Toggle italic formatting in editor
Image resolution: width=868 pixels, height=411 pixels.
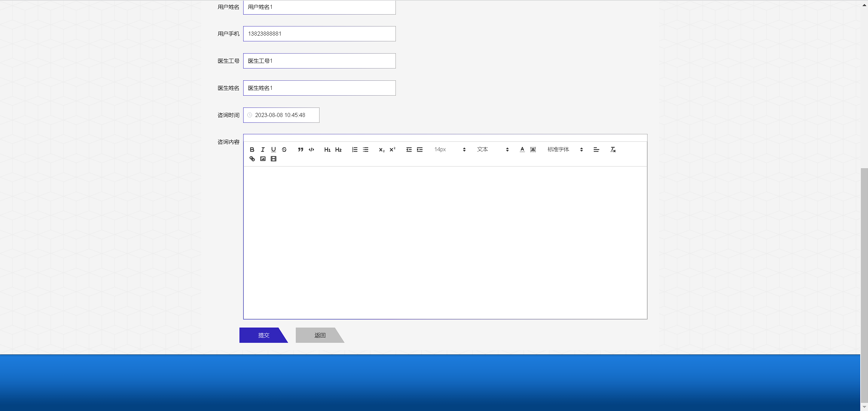[263, 150]
